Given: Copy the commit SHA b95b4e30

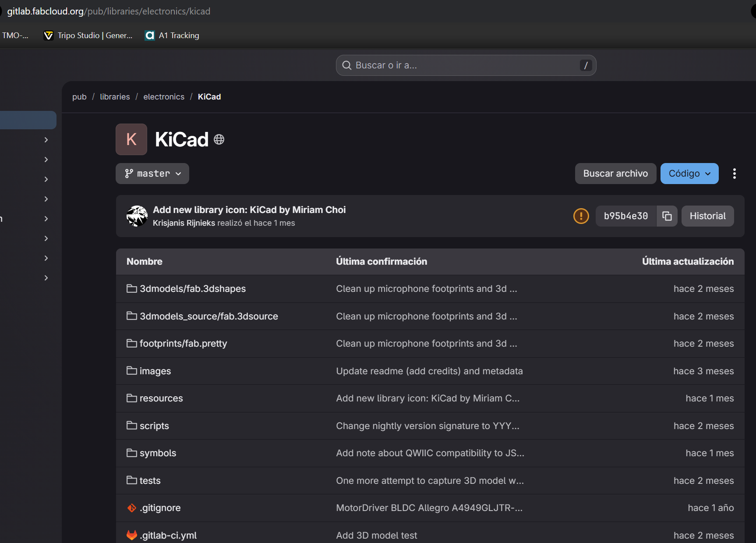Looking at the screenshot, I should point(667,216).
